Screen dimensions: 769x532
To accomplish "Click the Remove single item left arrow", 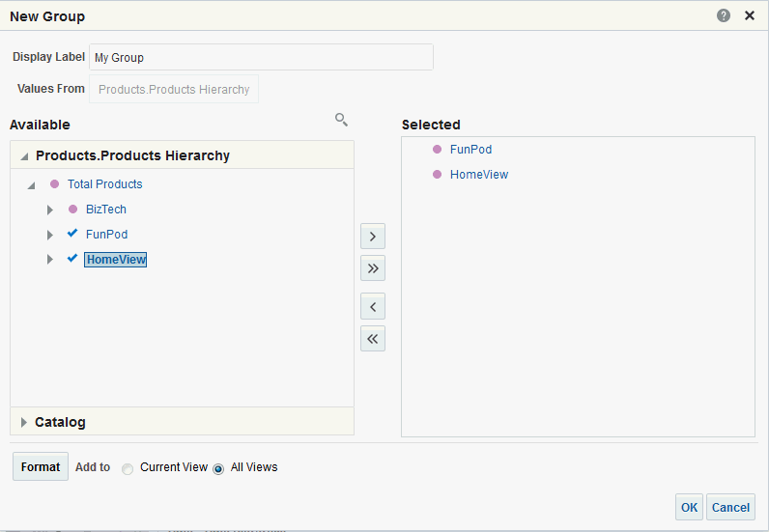I will click(373, 307).
